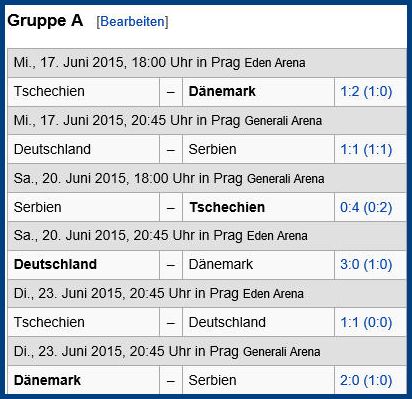Select the 17. Juni 20:45 Generali Arena row
The height and width of the screenshot is (399, 412).
pos(207,121)
